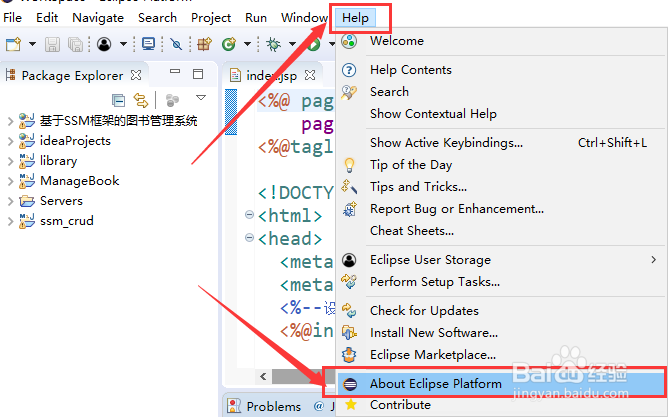Select the ManageBook project
668x417 pixels.
(x=80, y=181)
